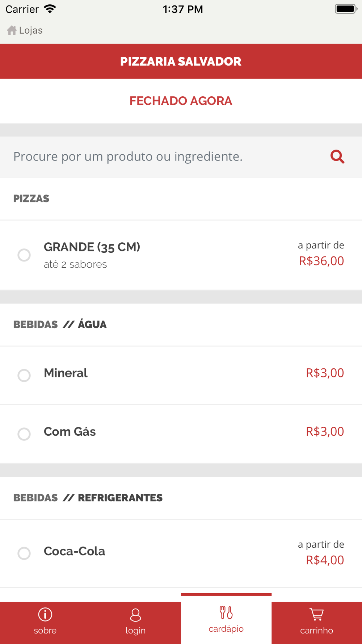Open the carrinho shopping cart icon

pyautogui.click(x=316, y=614)
